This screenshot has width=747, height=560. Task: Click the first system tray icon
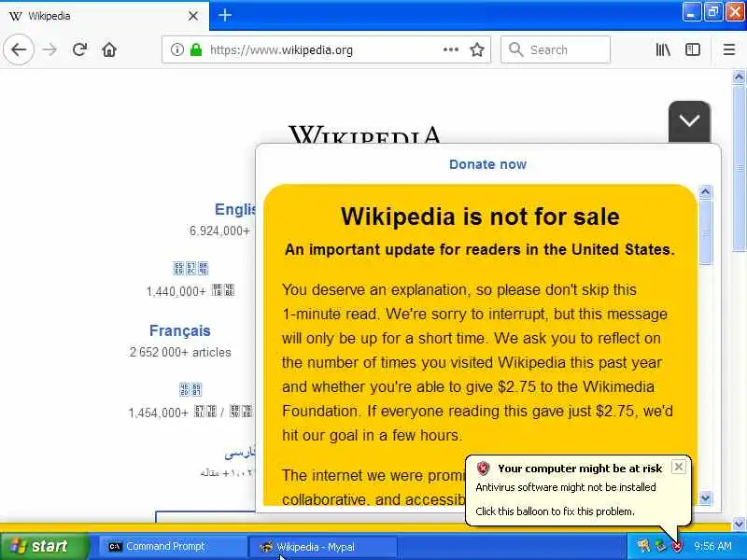click(x=643, y=546)
